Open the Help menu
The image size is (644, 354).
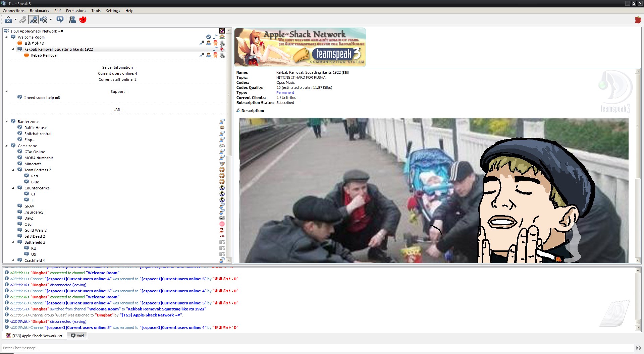click(x=129, y=11)
